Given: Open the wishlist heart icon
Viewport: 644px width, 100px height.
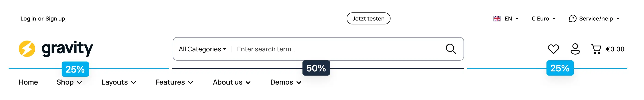Looking at the screenshot, I should pos(553,49).
